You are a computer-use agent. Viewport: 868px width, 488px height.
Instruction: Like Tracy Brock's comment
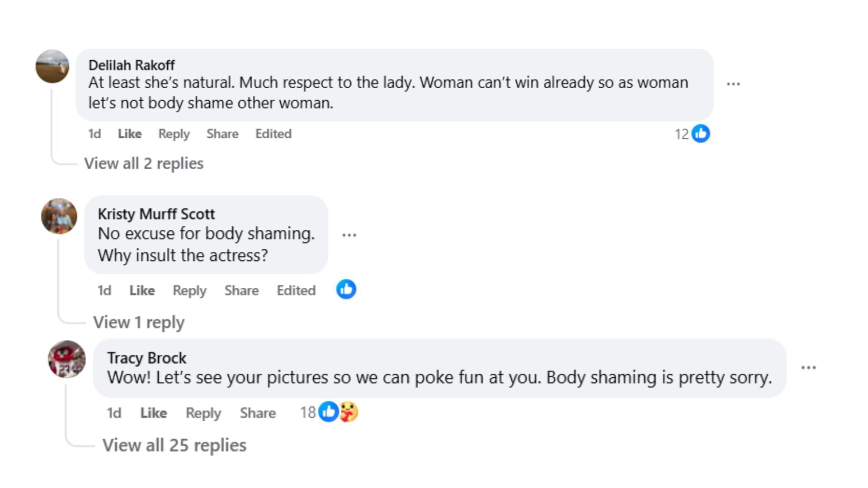tap(154, 413)
